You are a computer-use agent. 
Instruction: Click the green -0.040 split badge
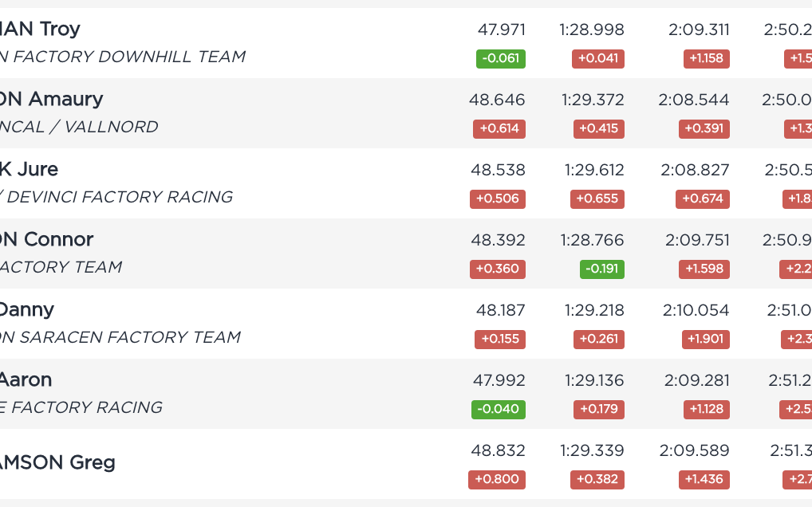pos(499,409)
